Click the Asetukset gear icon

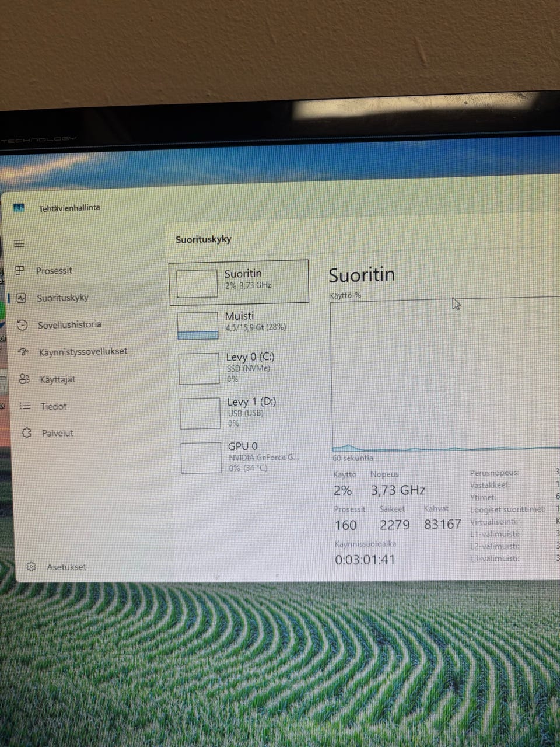[x=32, y=567]
